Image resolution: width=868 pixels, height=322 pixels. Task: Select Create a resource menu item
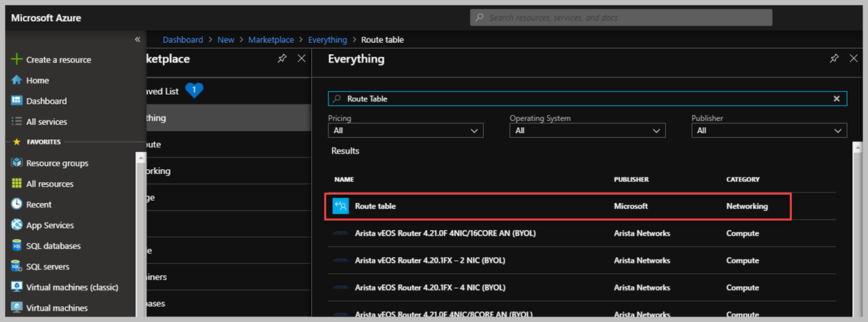click(59, 59)
